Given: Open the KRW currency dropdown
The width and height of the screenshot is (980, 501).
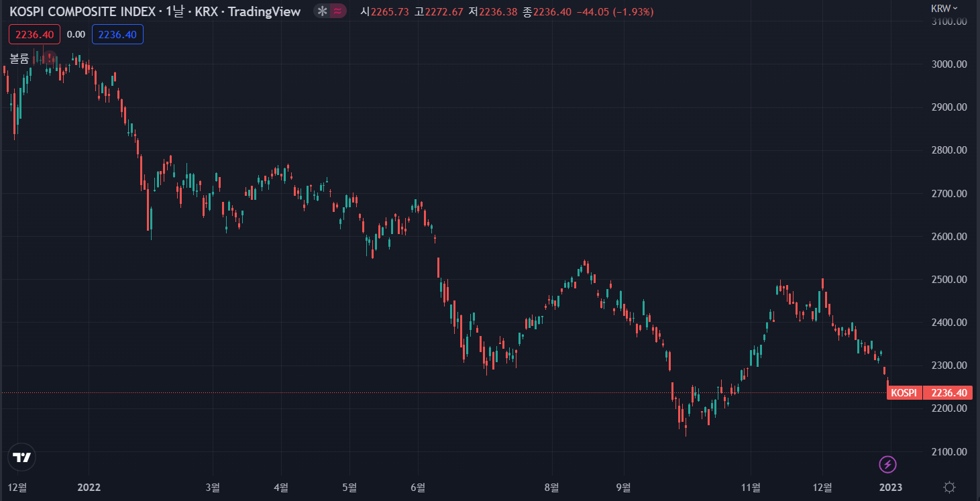Looking at the screenshot, I should [x=944, y=8].
